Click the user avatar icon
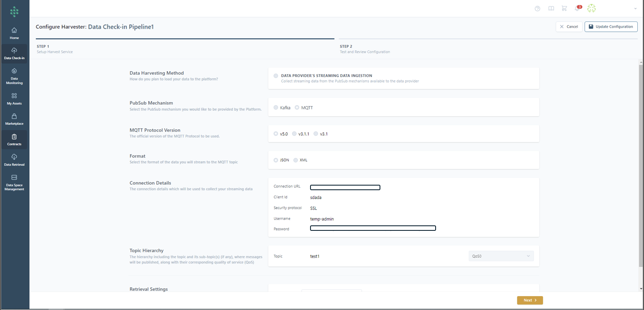The width and height of the screenshot is (644, 310). [x=591, y=8]
